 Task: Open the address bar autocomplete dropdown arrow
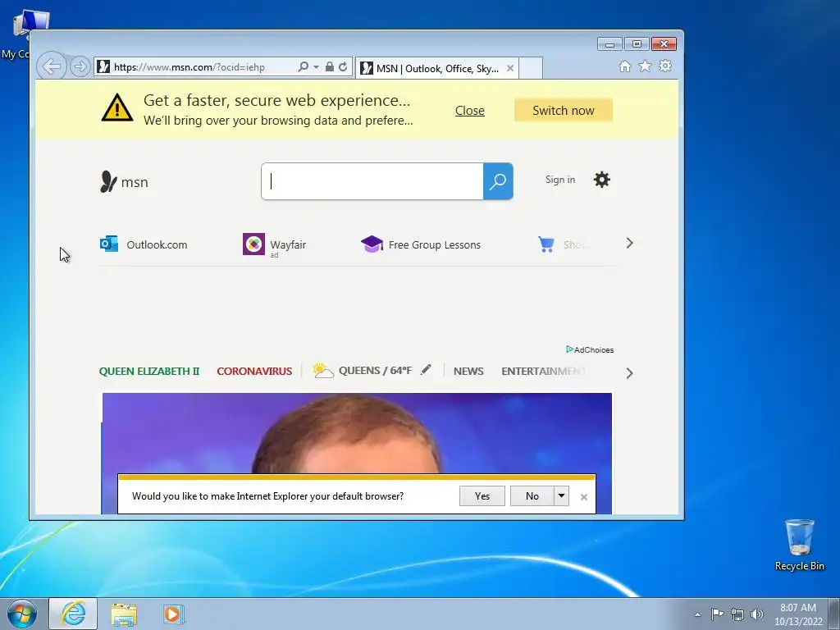316,67
